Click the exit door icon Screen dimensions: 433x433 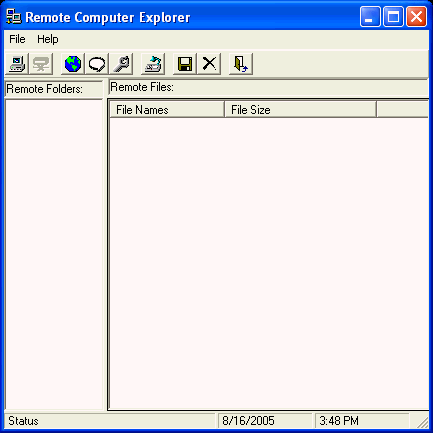click(x=241, y=64)
